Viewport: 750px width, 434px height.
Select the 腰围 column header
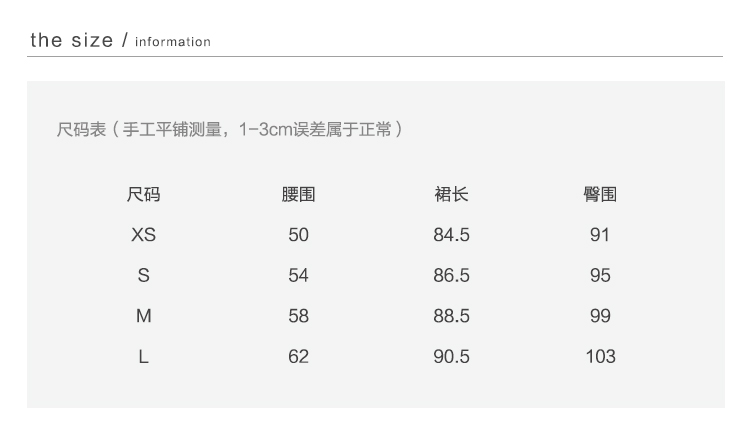[298, 195]
